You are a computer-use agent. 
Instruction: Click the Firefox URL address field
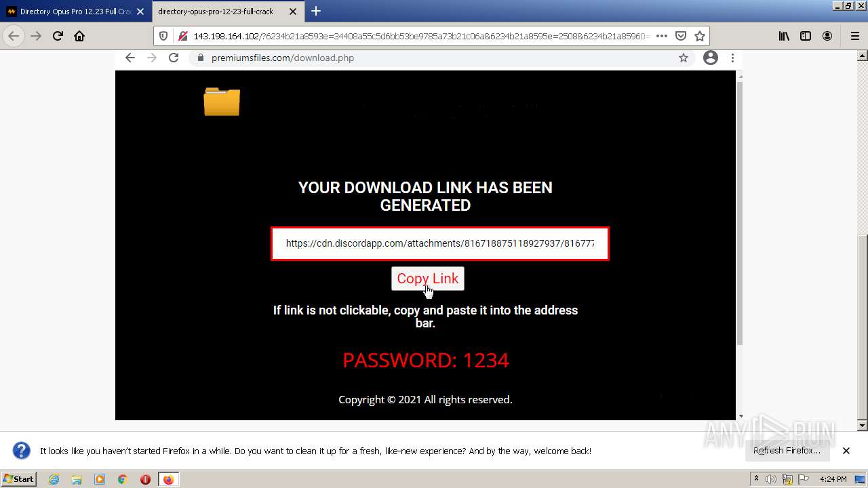(420, 36)
